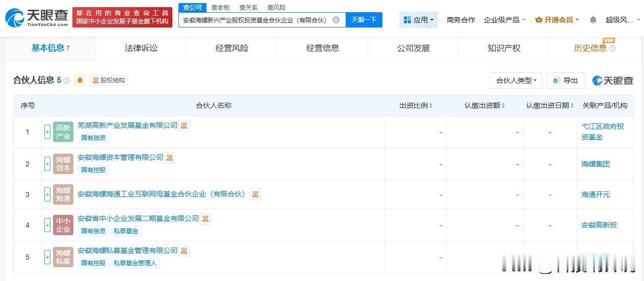Image resolution: width=644 pixels, height=281 pixels.
Task: Click the 私募基金 tag in row 4
Action: (x=126, y=231)
